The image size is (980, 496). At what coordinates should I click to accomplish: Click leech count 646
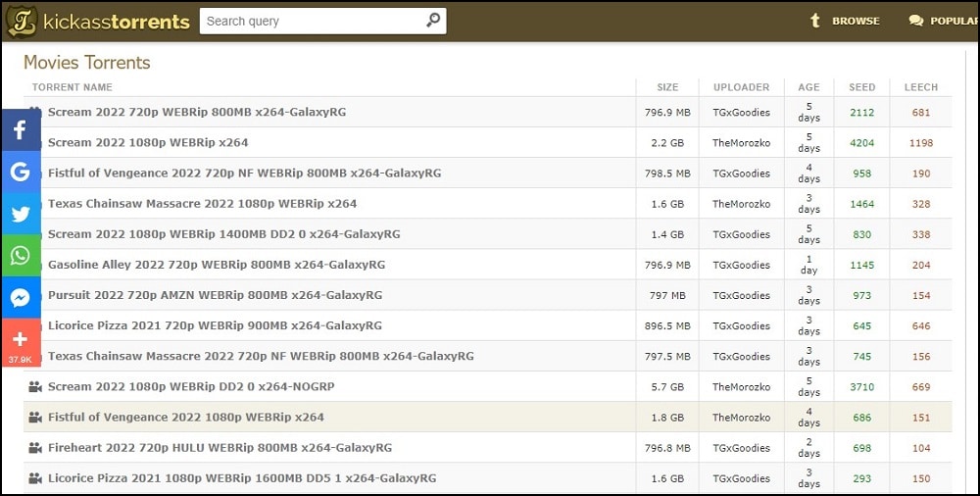click(x=921, y=325)
